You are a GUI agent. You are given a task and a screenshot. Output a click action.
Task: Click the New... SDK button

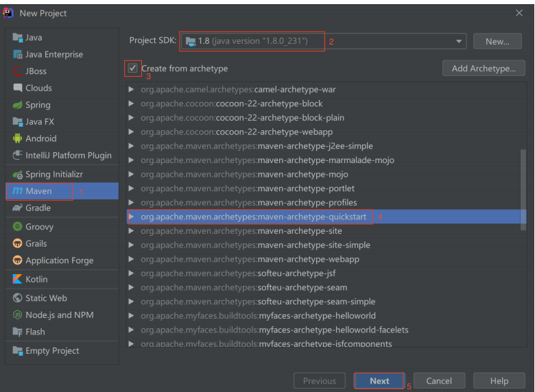[497, 41]
